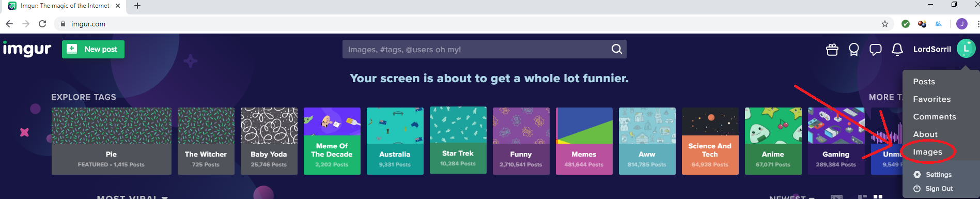Open the gift shop icon in header
Image resolution: width=980 pixels, height=199 pixels.
[x=832, y=50]
